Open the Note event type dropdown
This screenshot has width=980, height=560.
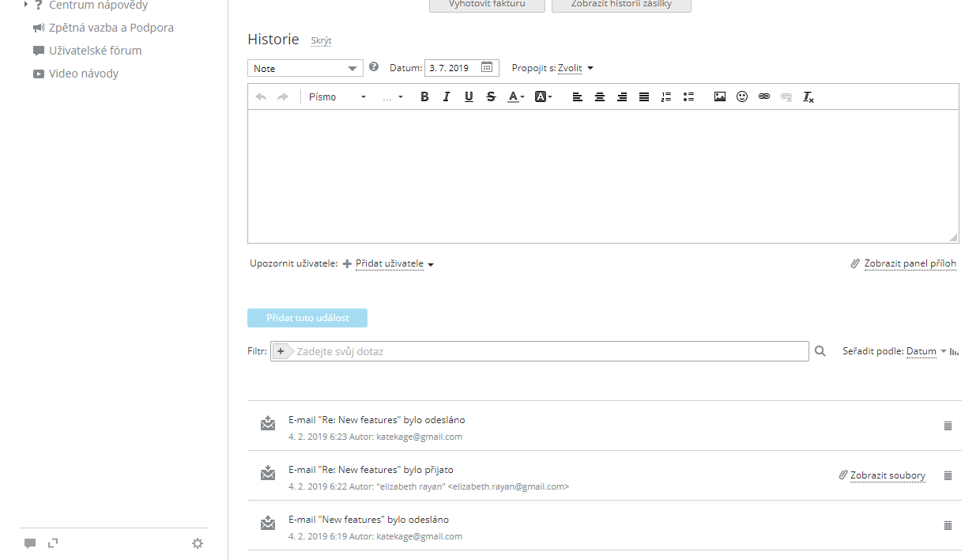point(305,69)
